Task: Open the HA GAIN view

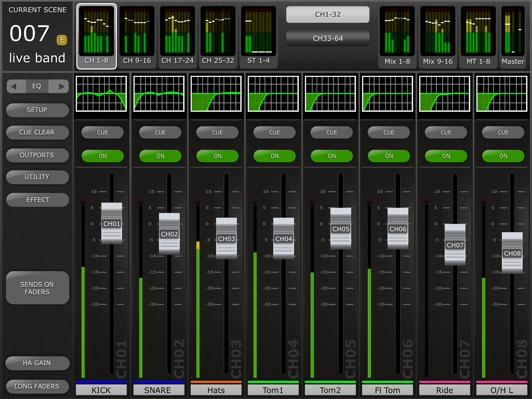Action: tap(37, 363)
